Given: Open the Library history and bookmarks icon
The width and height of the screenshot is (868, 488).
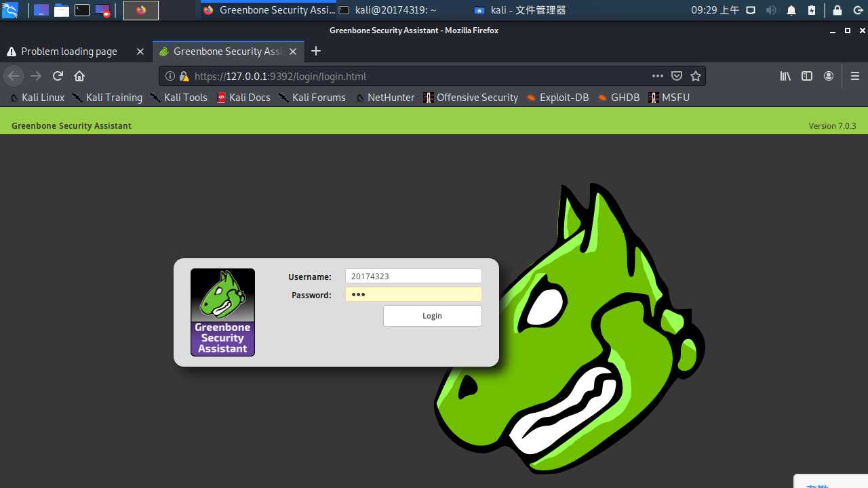Looking at the screenshot, I should pos(785,76).
